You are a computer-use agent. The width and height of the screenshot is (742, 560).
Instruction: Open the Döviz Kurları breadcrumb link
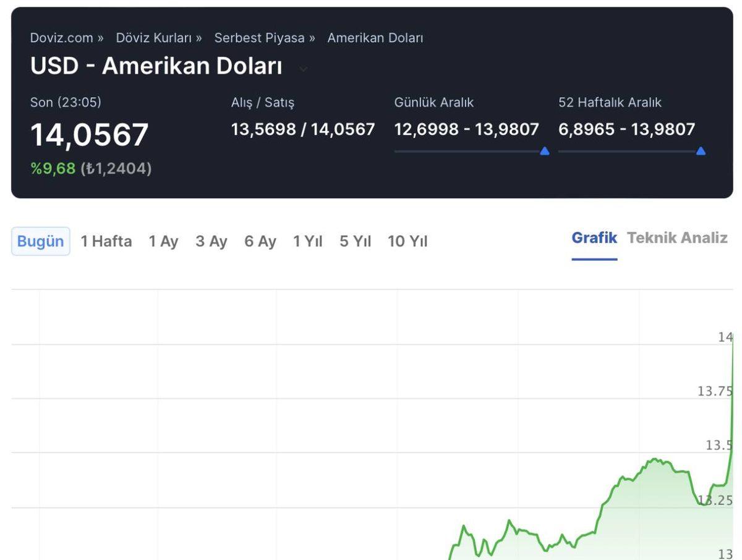(154, 38)
